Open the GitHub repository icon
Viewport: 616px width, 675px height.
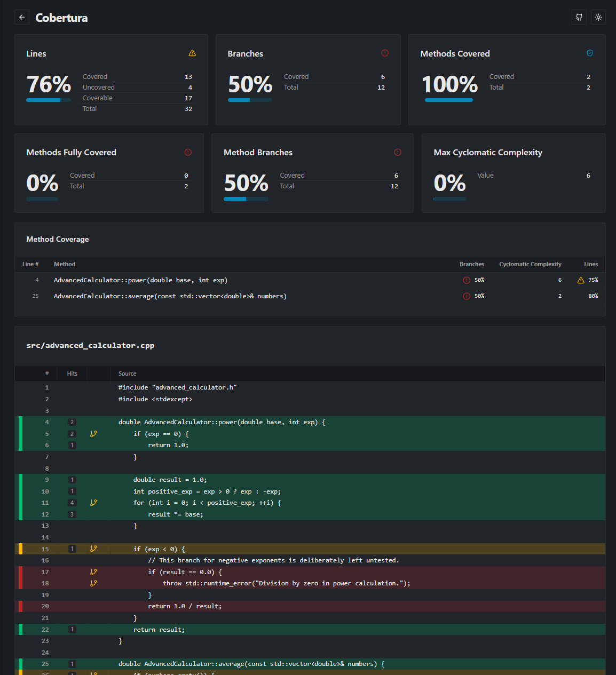(579, 17)
